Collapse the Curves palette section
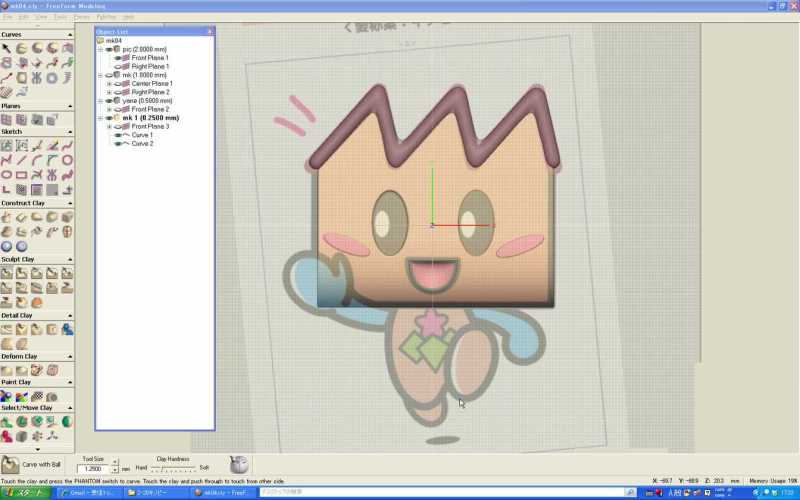800x500 pixels. 70,34
